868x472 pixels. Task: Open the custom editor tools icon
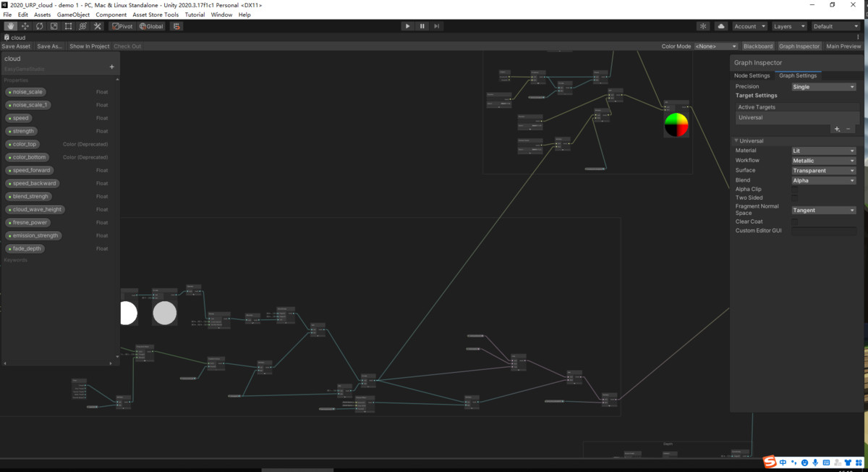click(x=97, y=26)
